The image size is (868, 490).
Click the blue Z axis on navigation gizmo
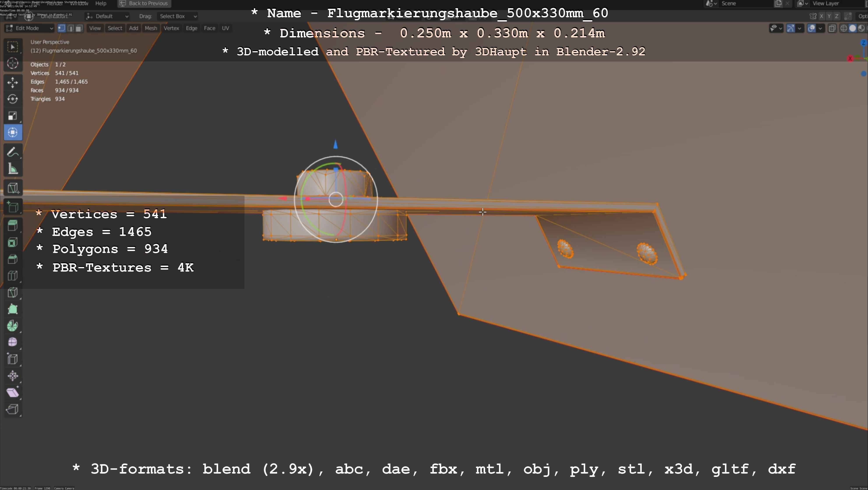coord(863,43)
